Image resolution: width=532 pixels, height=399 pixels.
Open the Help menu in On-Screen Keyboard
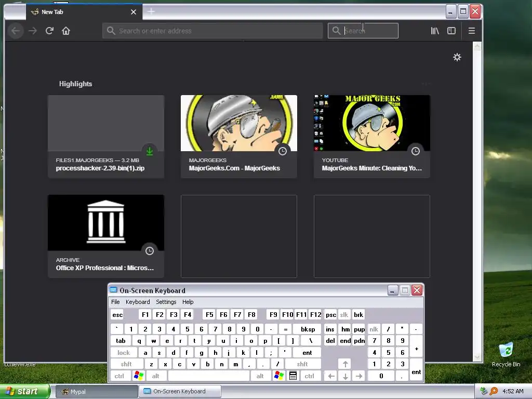coord(188,302)
